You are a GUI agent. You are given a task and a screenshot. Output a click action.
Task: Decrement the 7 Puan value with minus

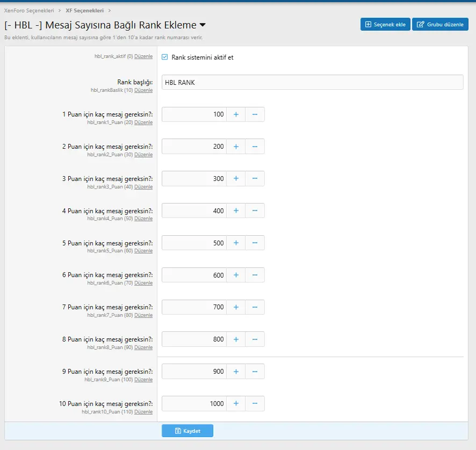(x=255, y=308)
